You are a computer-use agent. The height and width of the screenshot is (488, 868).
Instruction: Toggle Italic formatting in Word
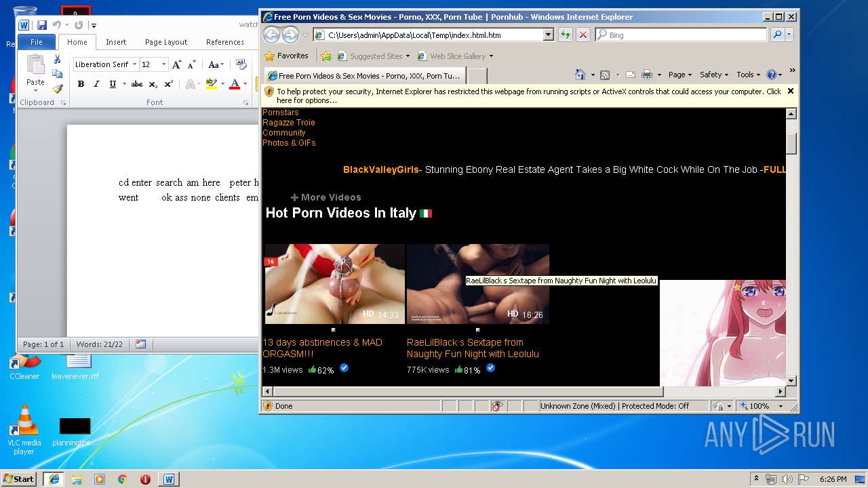(96, 84)
